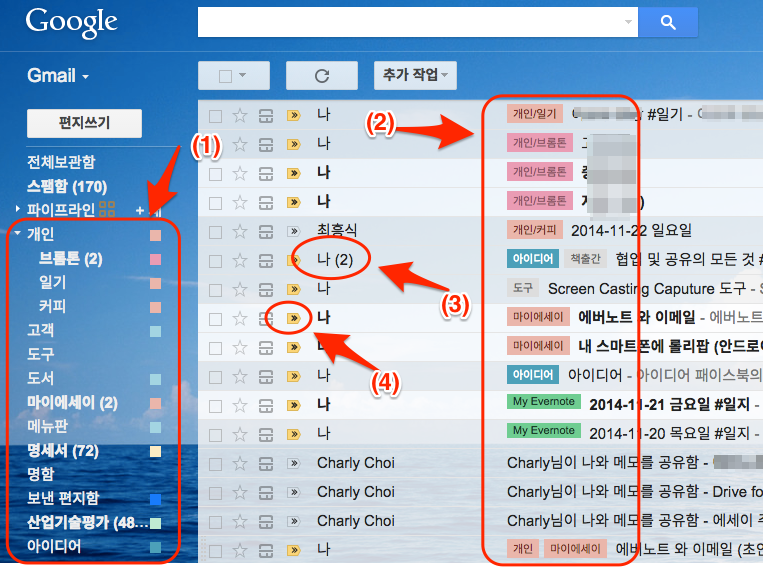
Task: Tick checkbox for Drive fo... Charly Choi email
Action: point(216,493)
